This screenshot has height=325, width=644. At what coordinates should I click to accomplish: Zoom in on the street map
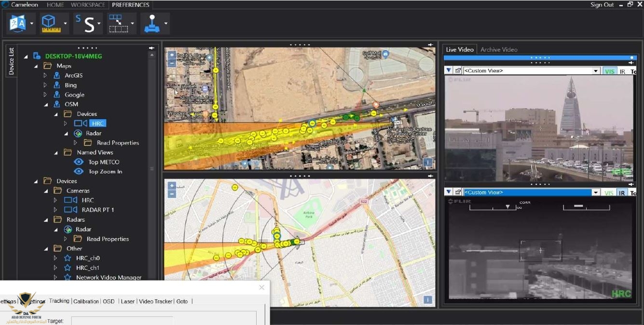pos(172,186)
